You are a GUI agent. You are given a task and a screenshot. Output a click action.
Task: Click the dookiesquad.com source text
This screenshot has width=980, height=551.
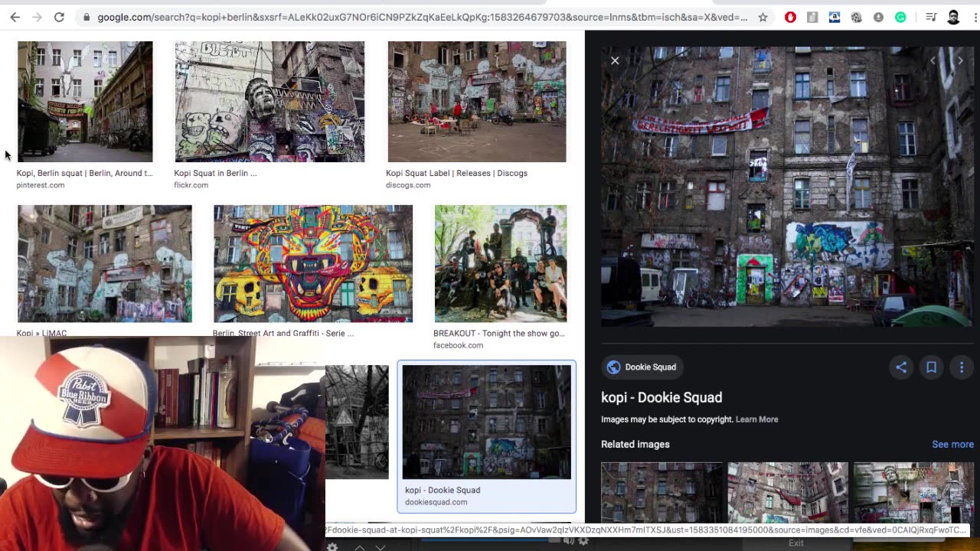pos(436,502)
